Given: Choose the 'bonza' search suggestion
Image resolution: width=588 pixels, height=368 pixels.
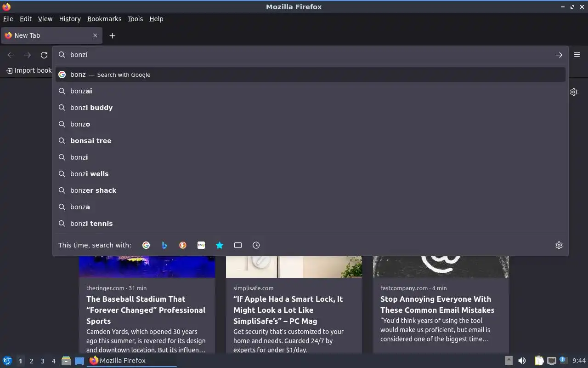Looking at the screenshot, I should tap(311, 207).
